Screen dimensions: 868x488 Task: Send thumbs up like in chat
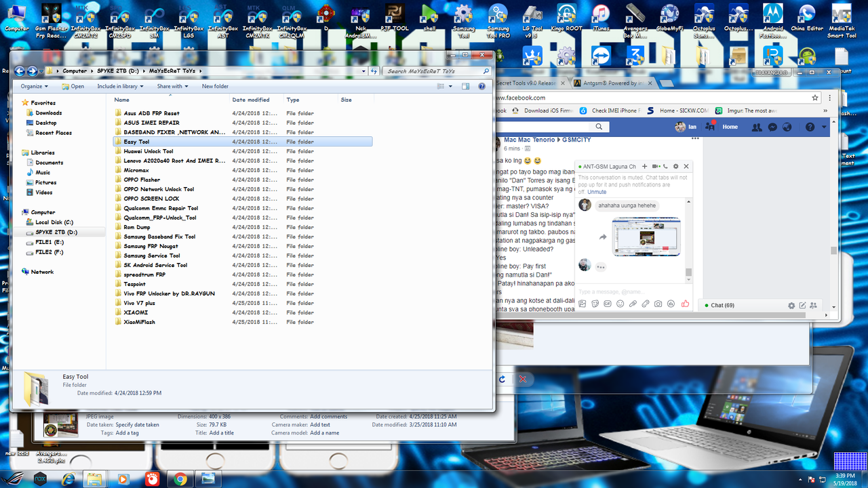pos(685,304)
